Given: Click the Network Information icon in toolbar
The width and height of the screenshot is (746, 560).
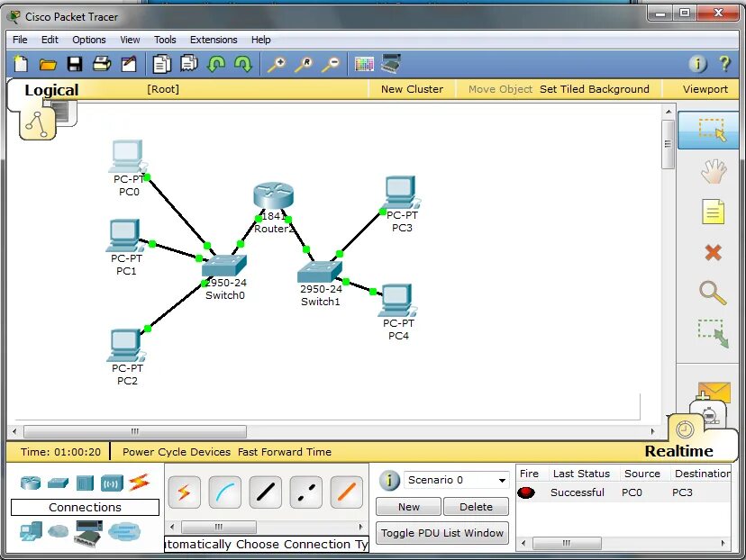Looking at the screenshot, I should coord(698,64).
